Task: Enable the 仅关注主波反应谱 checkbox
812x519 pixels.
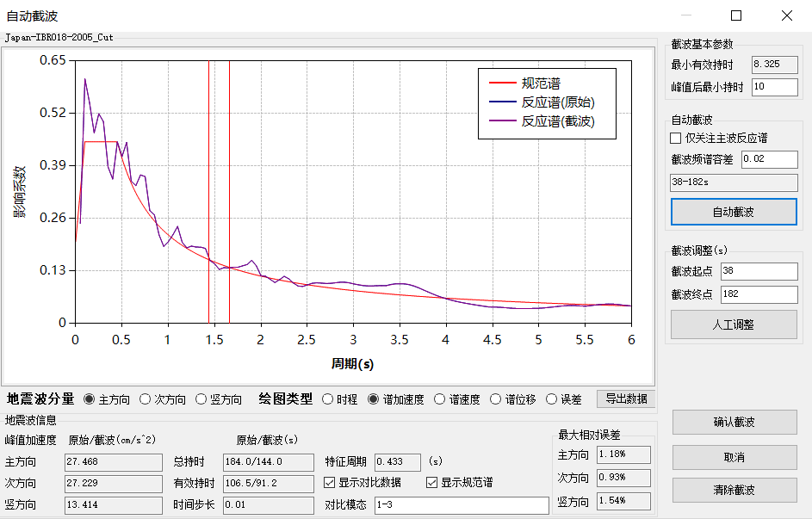Action: 676,138
